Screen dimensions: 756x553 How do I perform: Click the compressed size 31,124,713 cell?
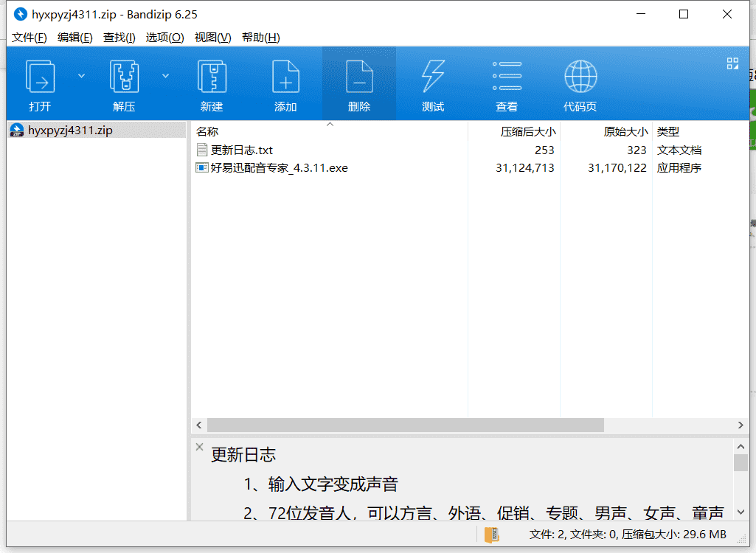tap(525, 168)
